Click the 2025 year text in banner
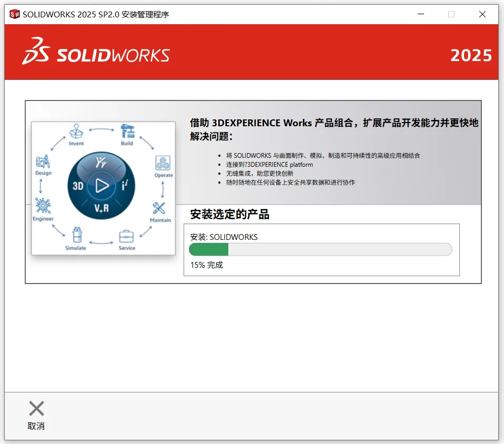Viewport: 504px width, 444px height. point(471,55)
